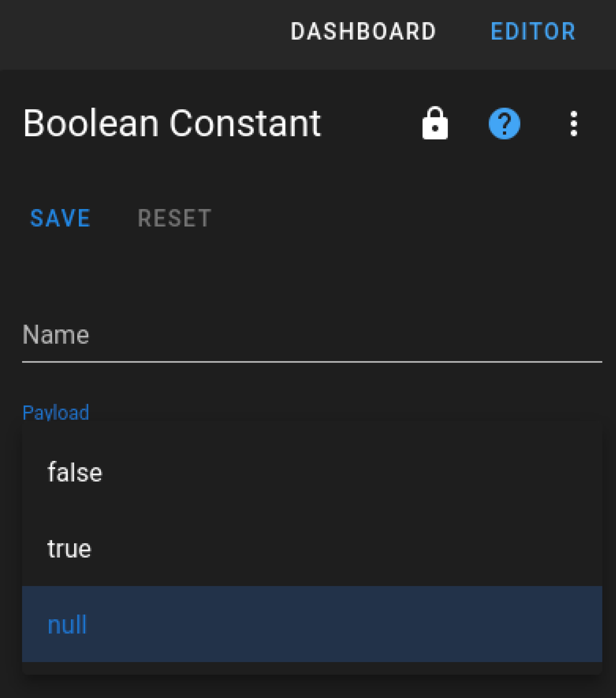
Task: Show documentation using the help circle icon
Action: click(x=504, y=123)
